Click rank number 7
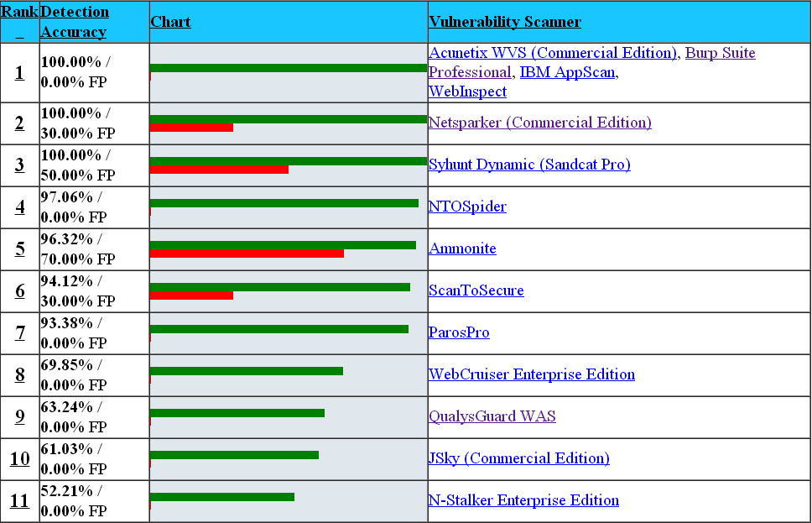This screenshot has width=812, height=523. 19,333
